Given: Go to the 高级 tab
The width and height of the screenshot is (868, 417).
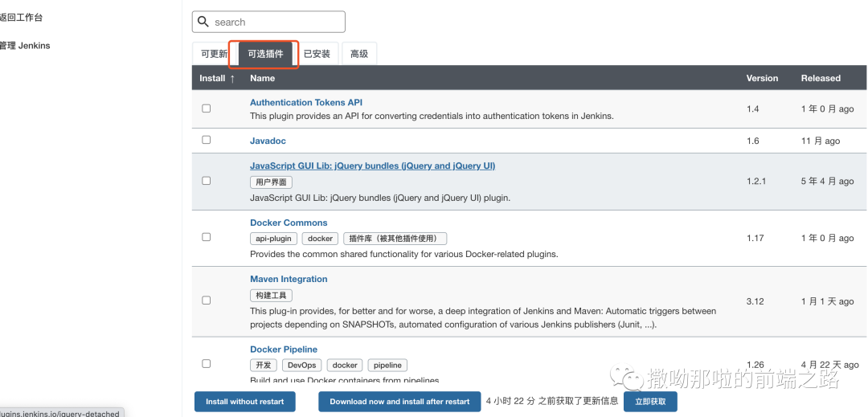Looking at the screenshot, I should 359,54.
